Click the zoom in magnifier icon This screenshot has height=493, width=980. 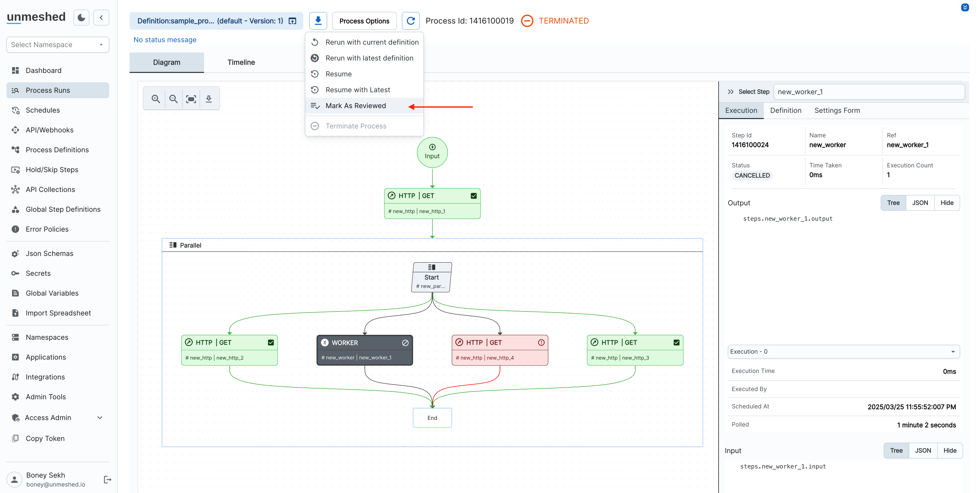tap(156, 99)
